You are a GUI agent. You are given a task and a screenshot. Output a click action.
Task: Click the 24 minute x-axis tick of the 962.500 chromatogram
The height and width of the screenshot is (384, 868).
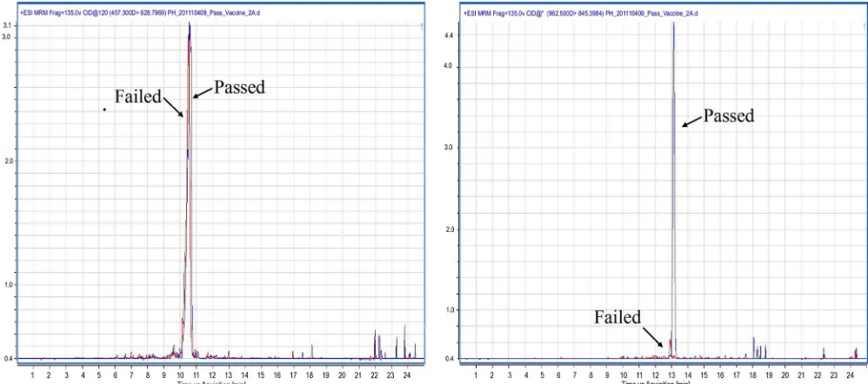pyautogui.click(x=850, y=374)
